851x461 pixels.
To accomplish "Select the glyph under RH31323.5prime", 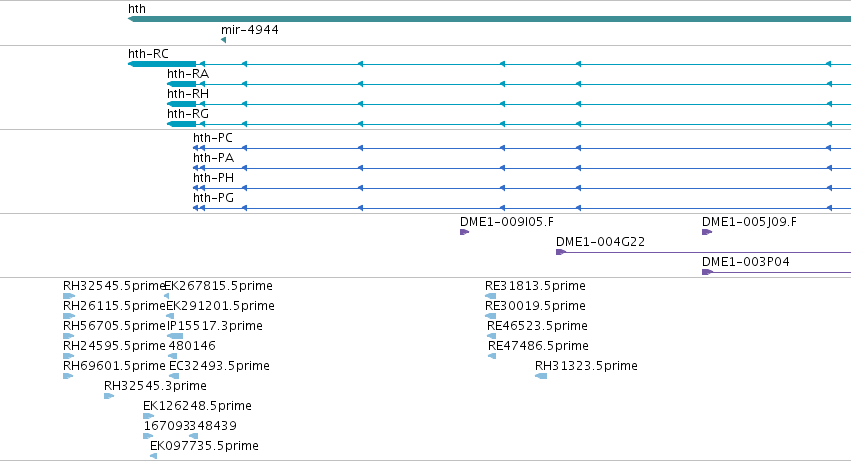I will click(541, 377).
